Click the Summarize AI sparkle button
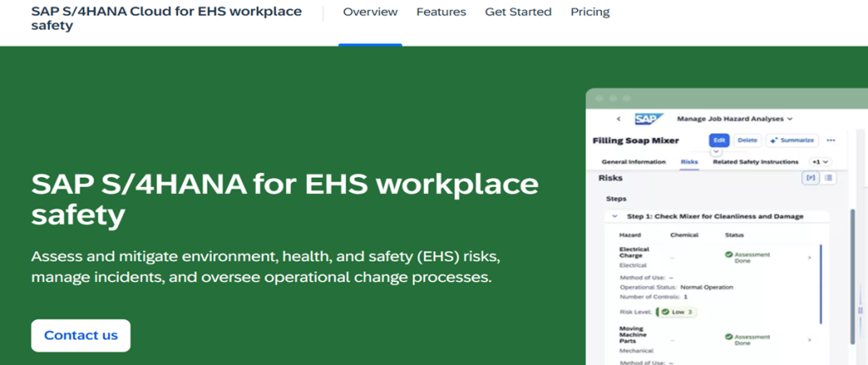The height and width of the screenshot is (365, 868). 793,141
